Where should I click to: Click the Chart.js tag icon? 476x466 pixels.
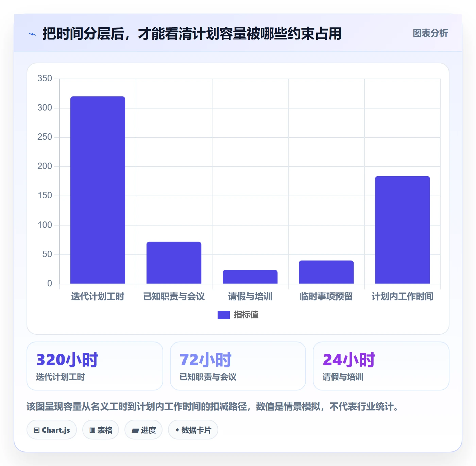click(x=37, y=430)
